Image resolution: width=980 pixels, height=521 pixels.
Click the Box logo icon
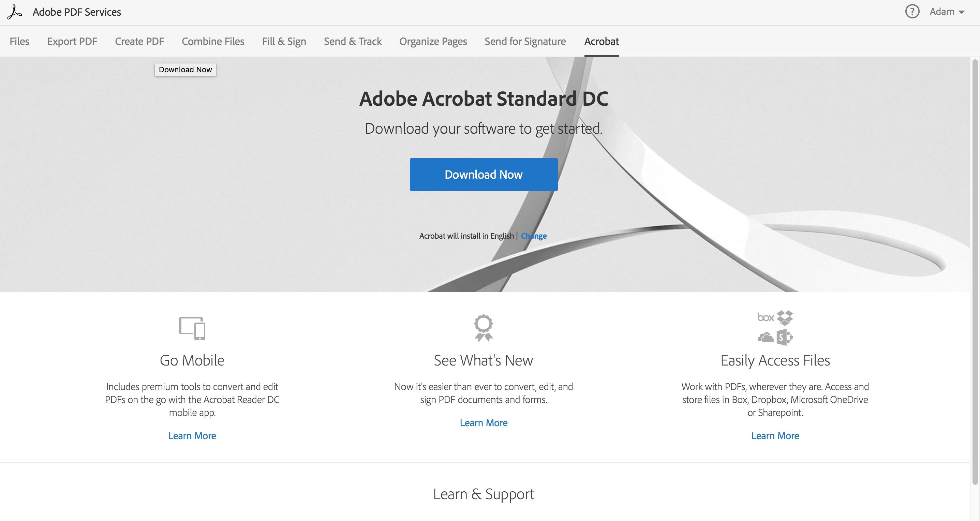point(765,317)
